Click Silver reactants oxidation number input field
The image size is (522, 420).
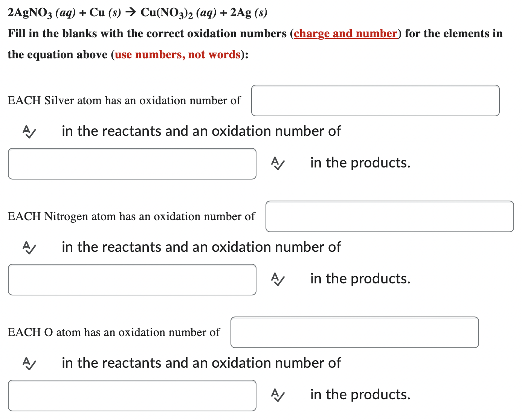(x=375, y=100)
